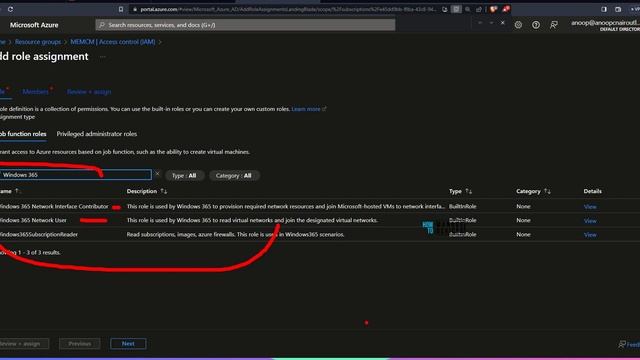Select Privileged administrator roles tab
640x360 pixels.
(x=97, y=134)
